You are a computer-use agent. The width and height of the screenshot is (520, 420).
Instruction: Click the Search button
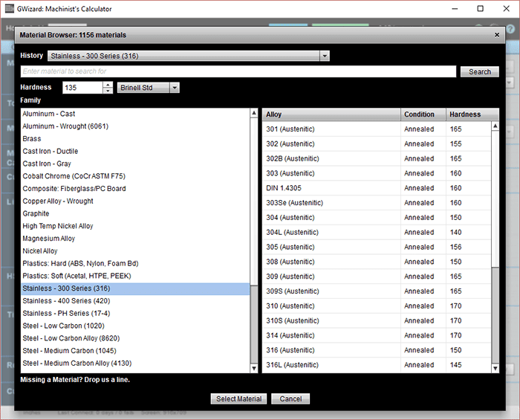(x=480, y=71)
